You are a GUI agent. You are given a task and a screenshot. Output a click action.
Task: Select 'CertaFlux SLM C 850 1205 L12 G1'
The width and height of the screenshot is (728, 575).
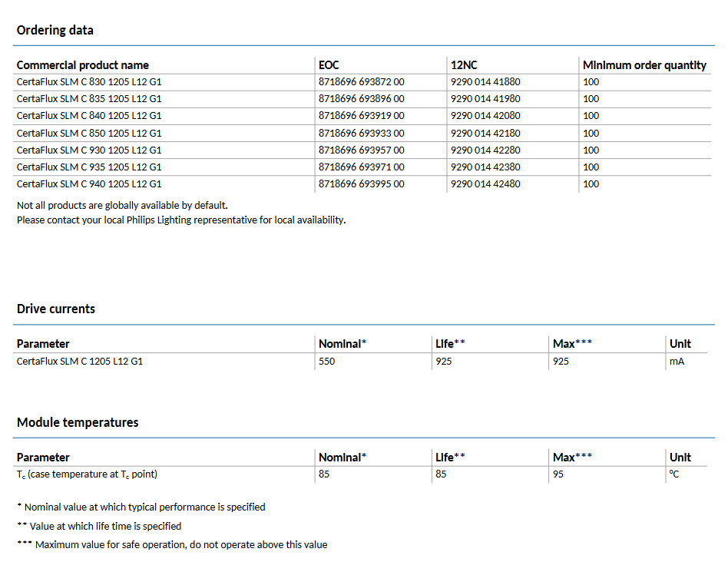tap(89, 133)
